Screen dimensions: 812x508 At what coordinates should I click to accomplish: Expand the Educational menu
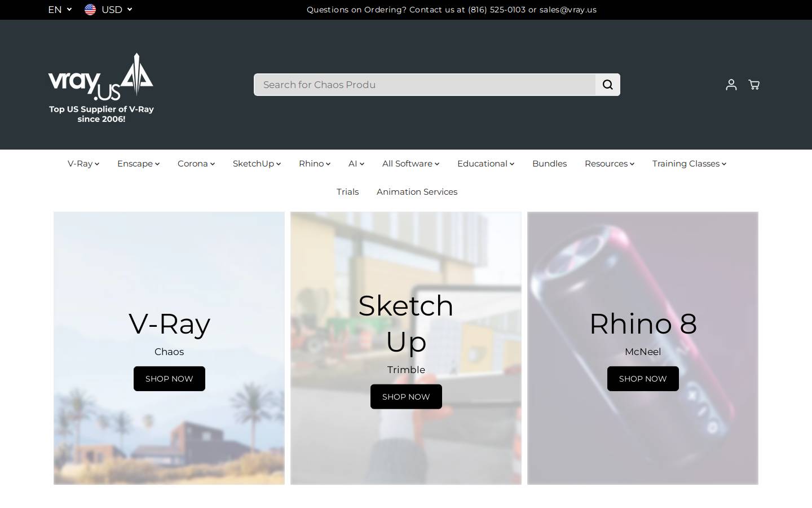coord(486,164)
